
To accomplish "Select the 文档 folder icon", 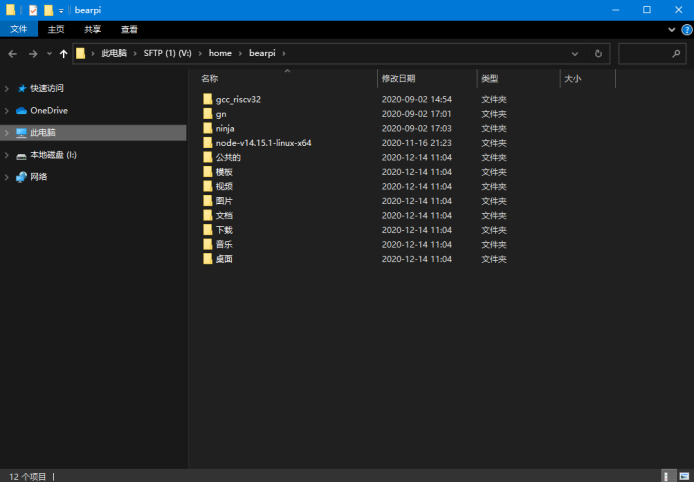I will click(x=207, y=215).
